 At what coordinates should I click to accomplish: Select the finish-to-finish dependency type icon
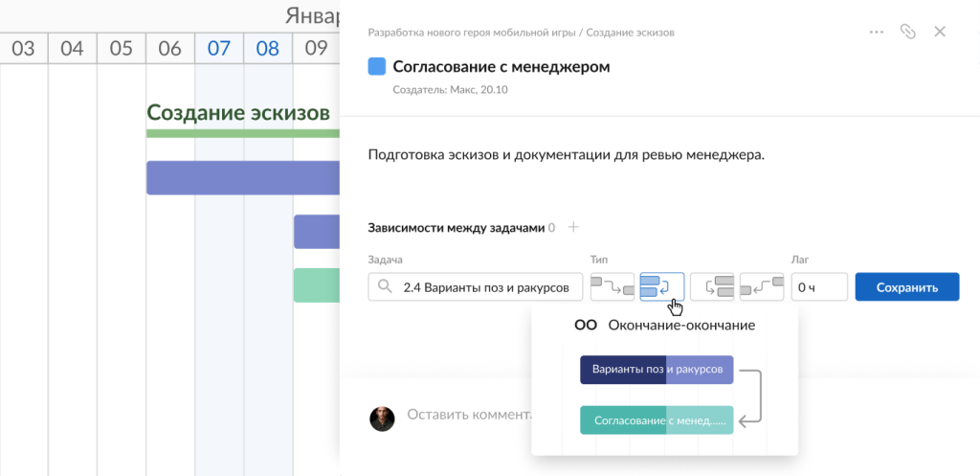tap(662, 286)
